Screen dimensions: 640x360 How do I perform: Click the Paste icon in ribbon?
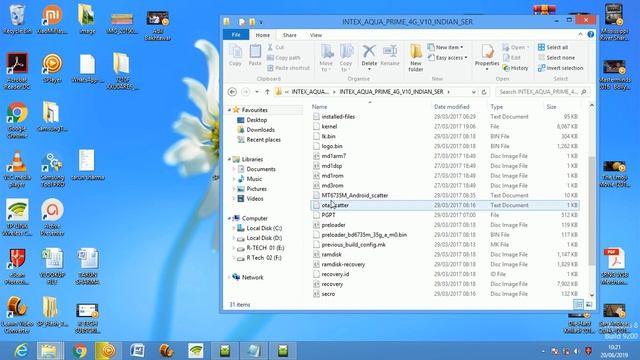tap(255, 55)
